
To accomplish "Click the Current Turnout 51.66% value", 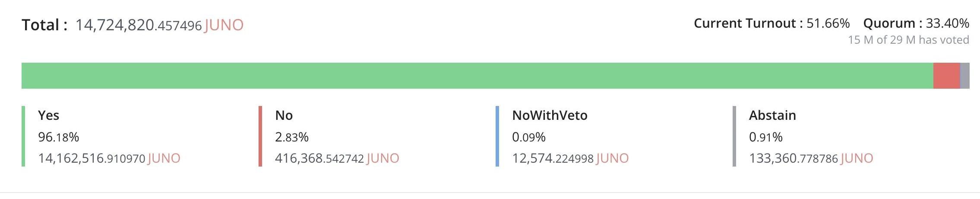I will [x=828, y=23].
